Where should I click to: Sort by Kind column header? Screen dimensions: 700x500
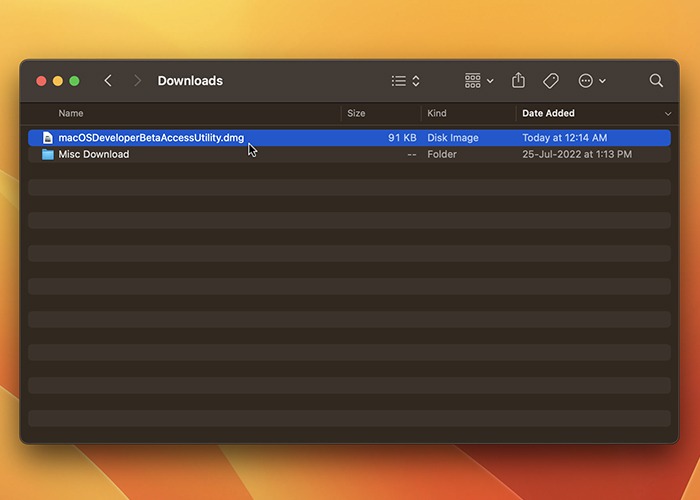tap(437, 113)
